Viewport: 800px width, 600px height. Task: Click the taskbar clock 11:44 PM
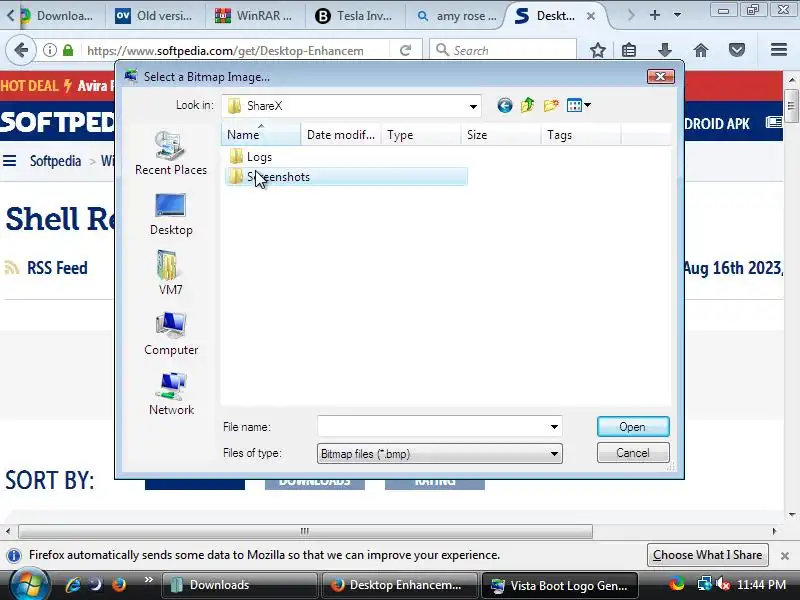click(x=761, y=585)
